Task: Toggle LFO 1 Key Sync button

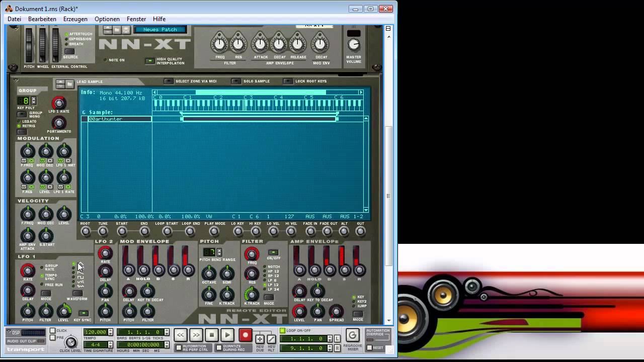Action: tap(84, 313)
